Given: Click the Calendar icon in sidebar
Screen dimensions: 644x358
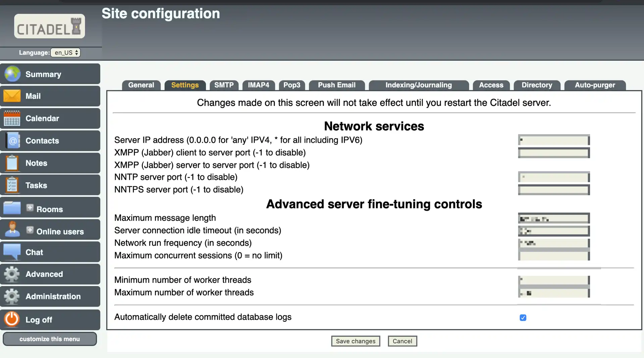Looking at the screenshot, I should pos(12,118).
